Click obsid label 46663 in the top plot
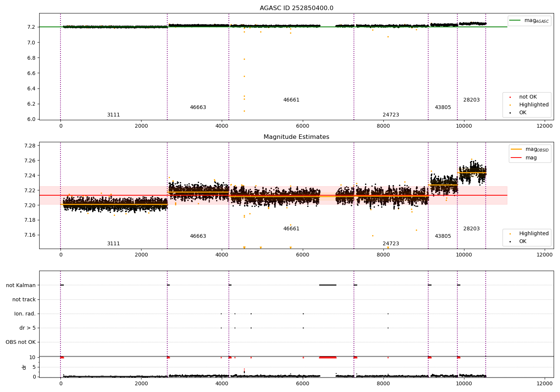 pyautogui.click(x=198, y=108)
